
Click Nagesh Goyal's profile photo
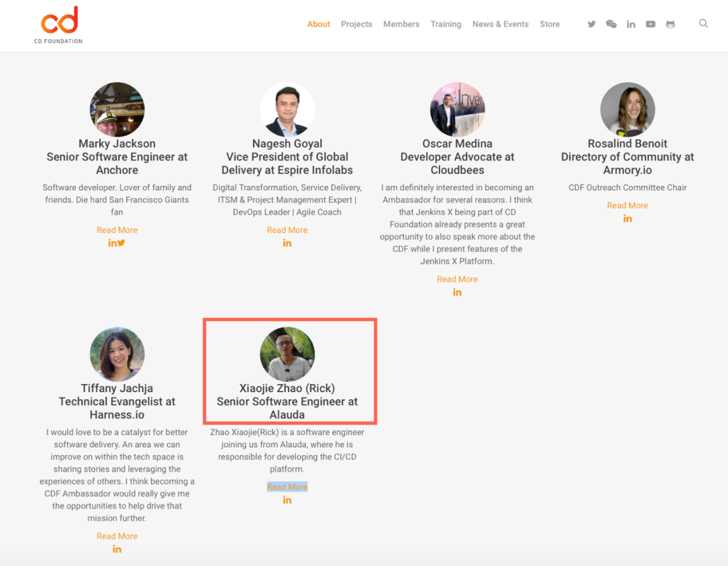[287, 110]
